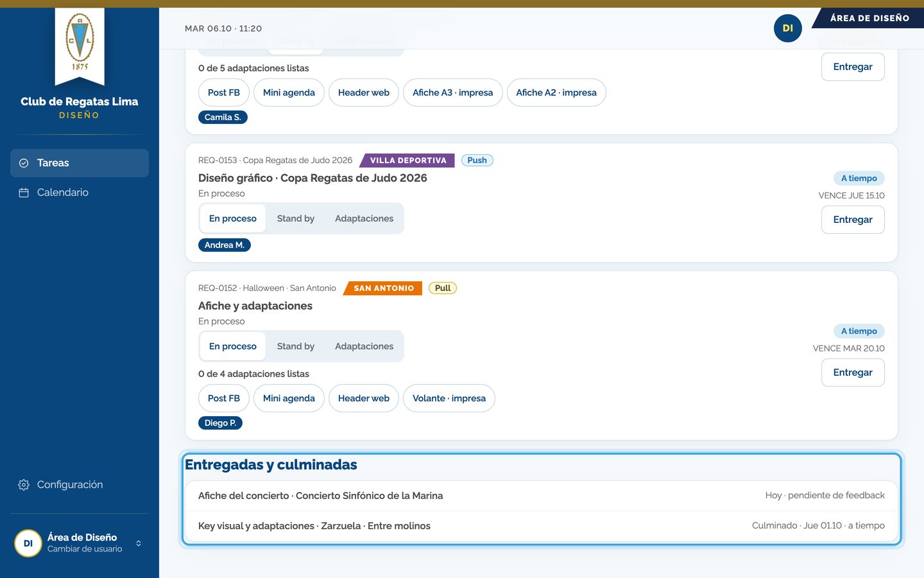Screen dimensions: 924x578
Task: Open Key visual y adaptaciones Zarzuela row
Action: pyautogui.click(x=542, y=526)
